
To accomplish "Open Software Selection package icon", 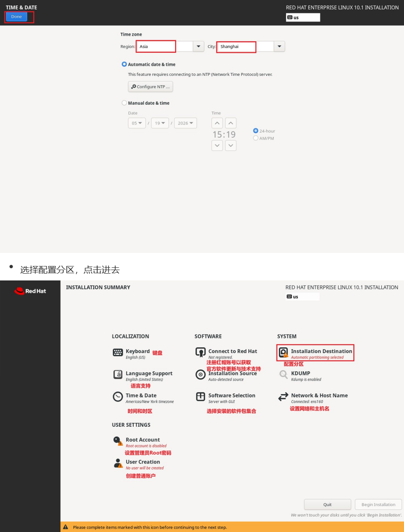I will click(x=200, y=397).
